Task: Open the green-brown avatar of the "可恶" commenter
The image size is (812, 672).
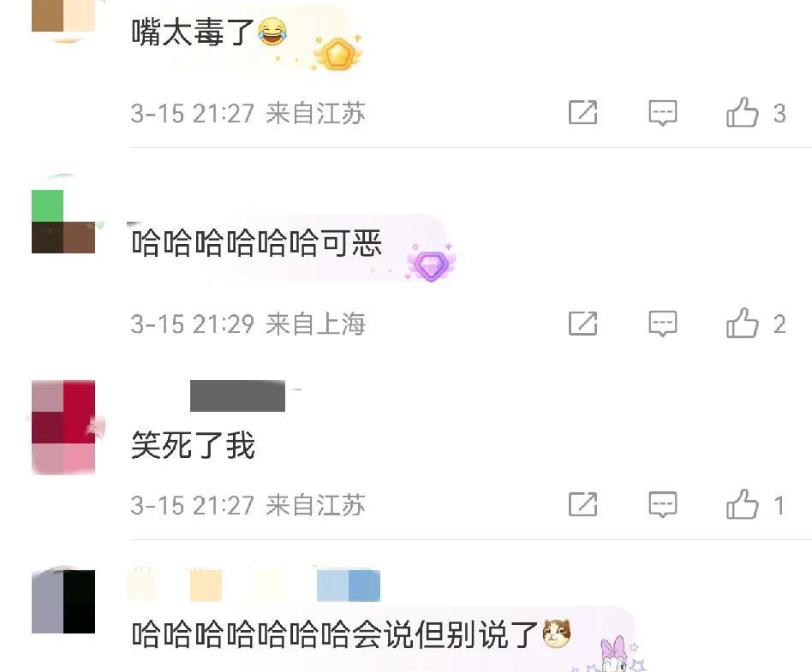Action: tap(63, 221)
